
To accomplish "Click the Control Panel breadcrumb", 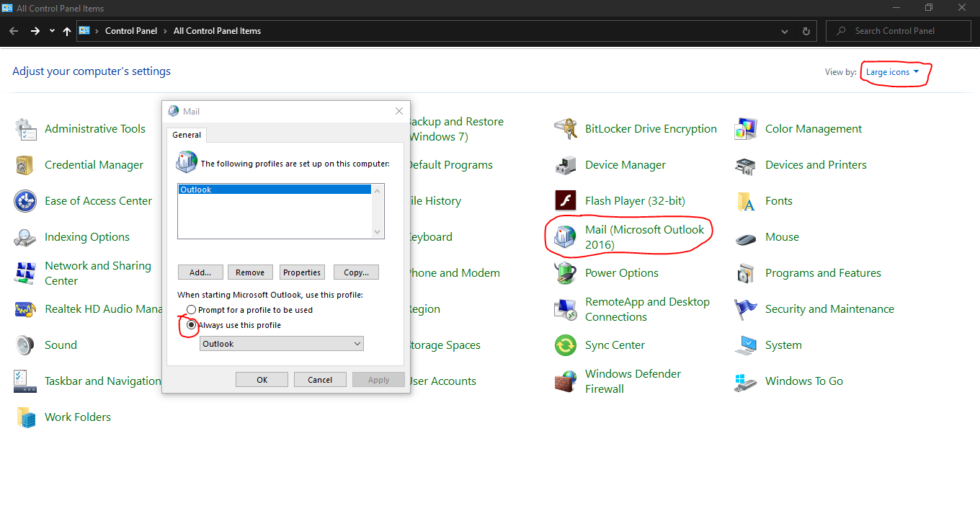I will pyautogui.click(x=131, y=31).
